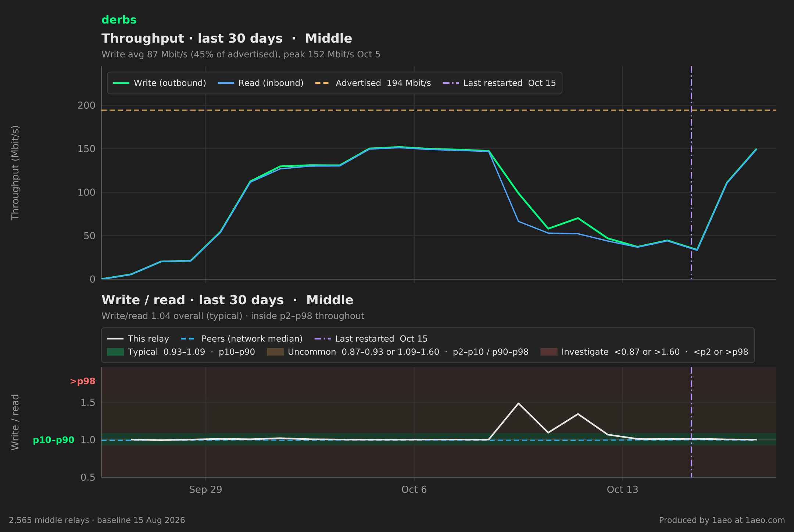Click the purple restart marker in throughput chart

691,173
